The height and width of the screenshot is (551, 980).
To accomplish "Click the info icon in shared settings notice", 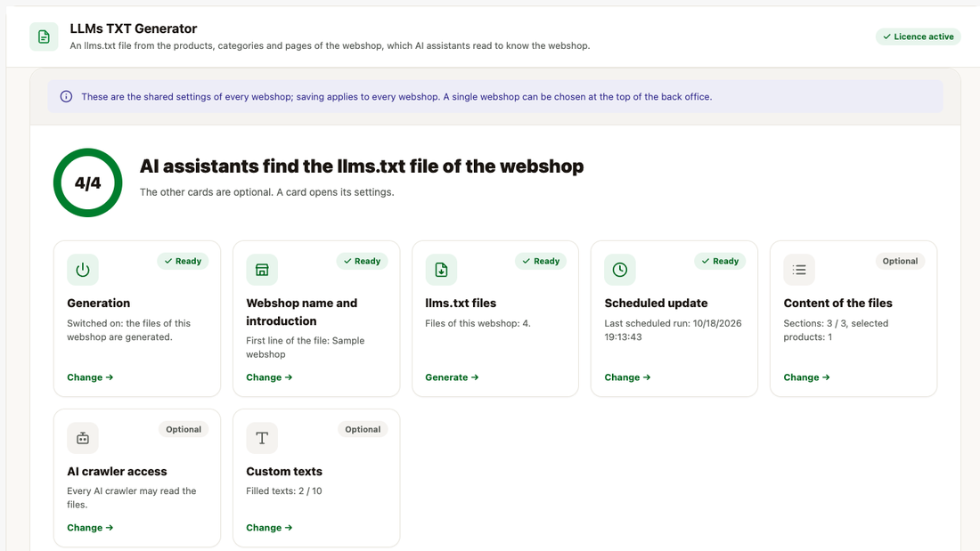I will tap(66, 97).
